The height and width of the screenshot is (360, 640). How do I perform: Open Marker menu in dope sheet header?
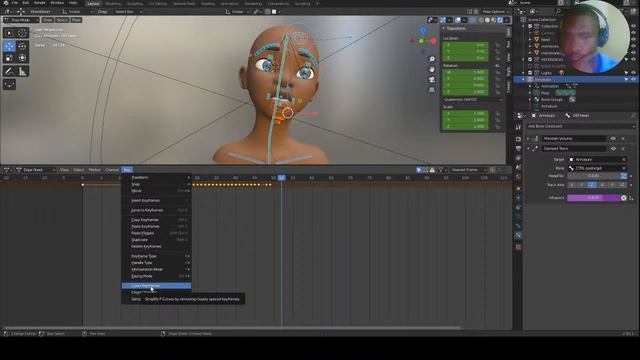[94, 170]
